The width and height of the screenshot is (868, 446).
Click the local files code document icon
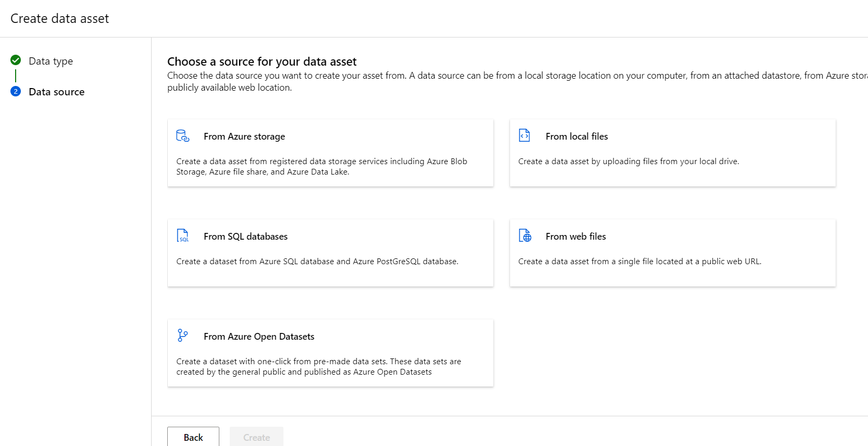(524, 135)
